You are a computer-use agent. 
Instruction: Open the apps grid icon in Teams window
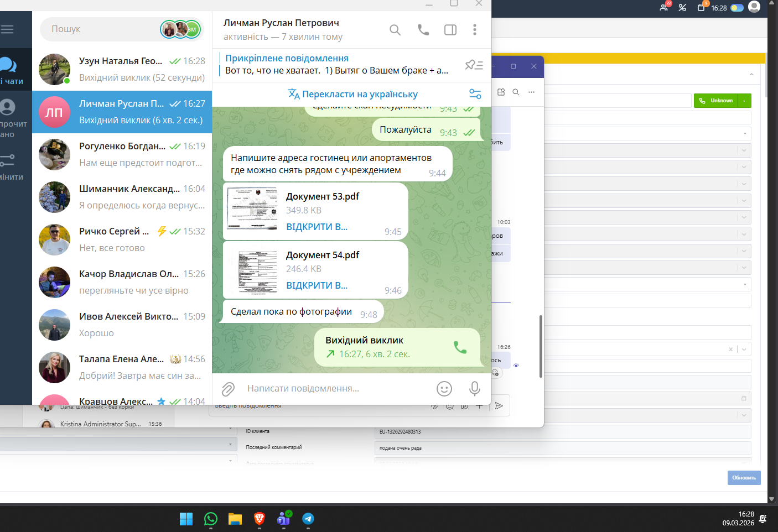pos(501,92)
